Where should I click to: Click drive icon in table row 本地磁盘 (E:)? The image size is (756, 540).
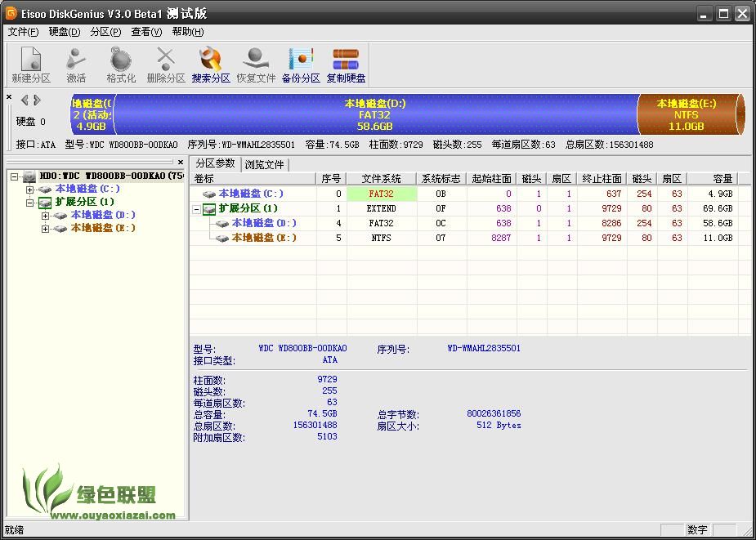222,239
